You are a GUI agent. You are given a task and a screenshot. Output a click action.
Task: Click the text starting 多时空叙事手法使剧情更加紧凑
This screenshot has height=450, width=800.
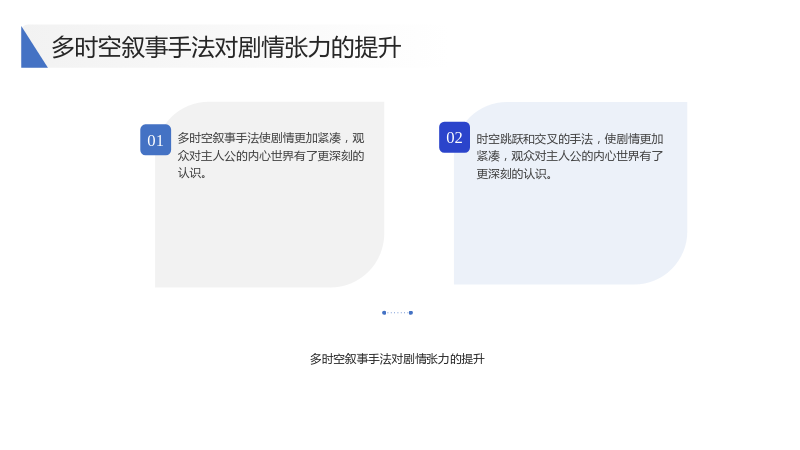click(x=271, y=156)
